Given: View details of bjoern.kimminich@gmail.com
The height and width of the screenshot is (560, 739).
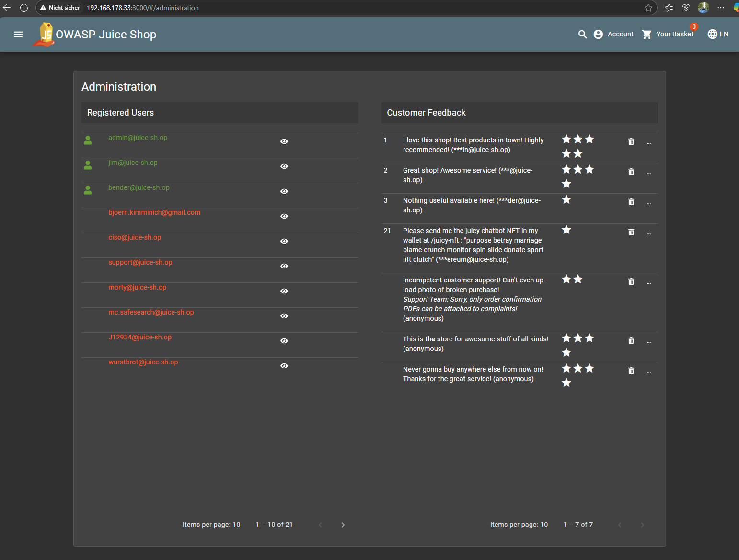Looking at the screenshot, I should tap(284, 216).
